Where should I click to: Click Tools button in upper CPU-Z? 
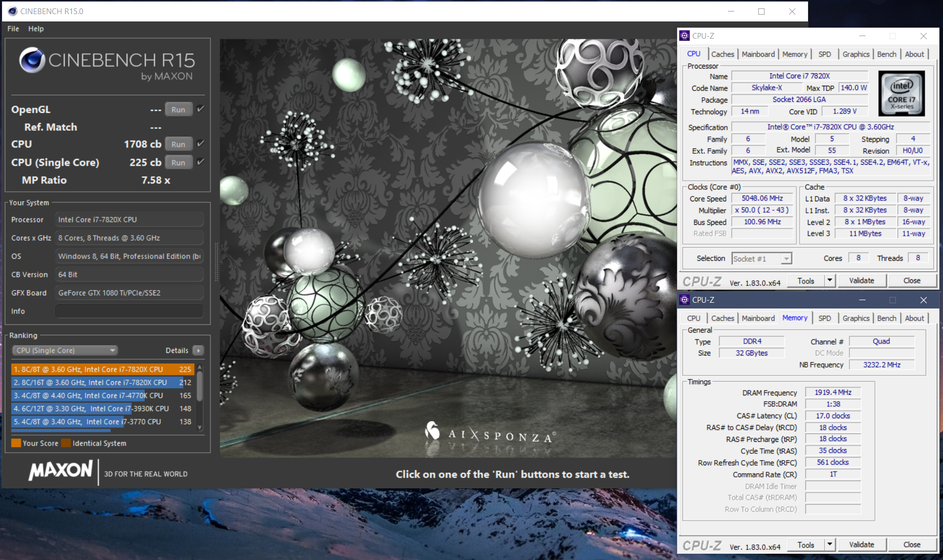click(x=806, y=281)
